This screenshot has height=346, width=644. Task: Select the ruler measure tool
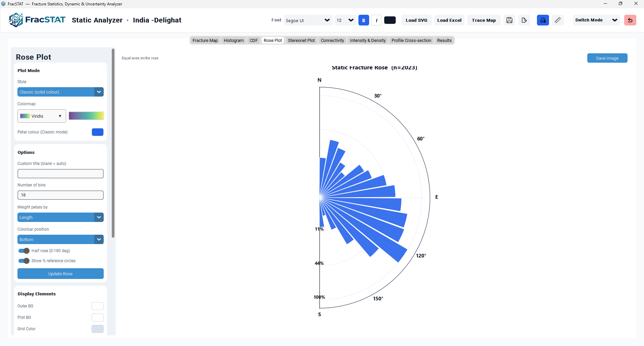(558, 20)
